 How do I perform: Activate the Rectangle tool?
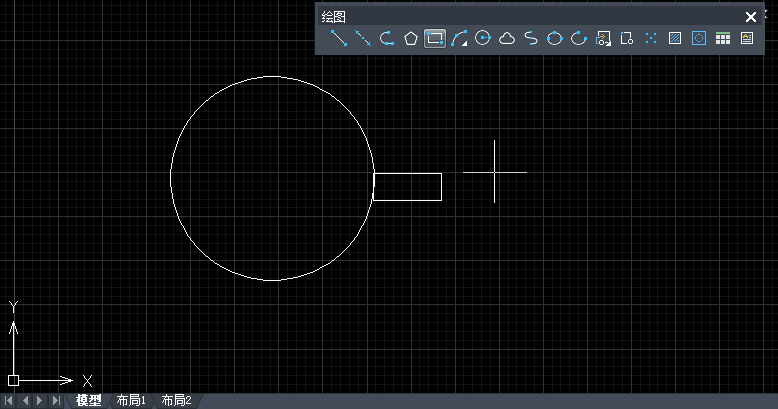tap(435, 39)
